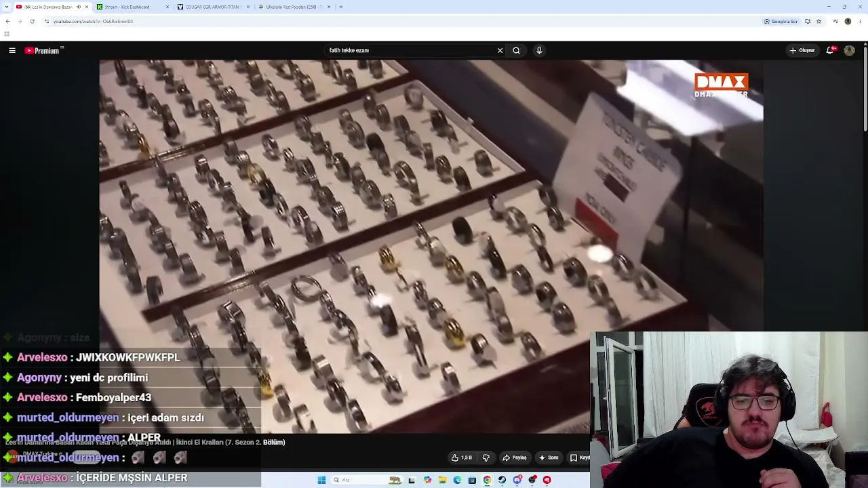
Task: Launch Microsoft Edge from taskbar
Action: pos(457,480)
